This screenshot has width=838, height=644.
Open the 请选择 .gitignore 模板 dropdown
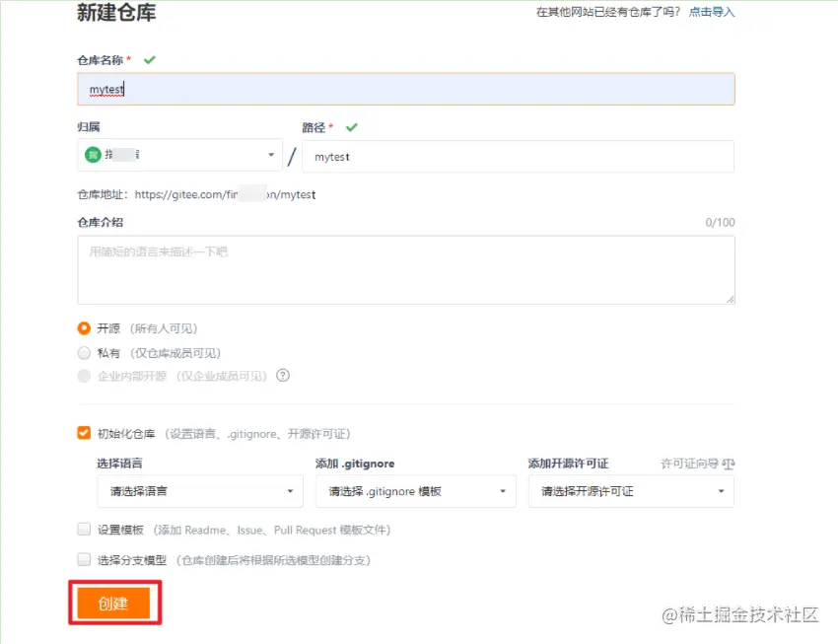click(x=415, y=491)
